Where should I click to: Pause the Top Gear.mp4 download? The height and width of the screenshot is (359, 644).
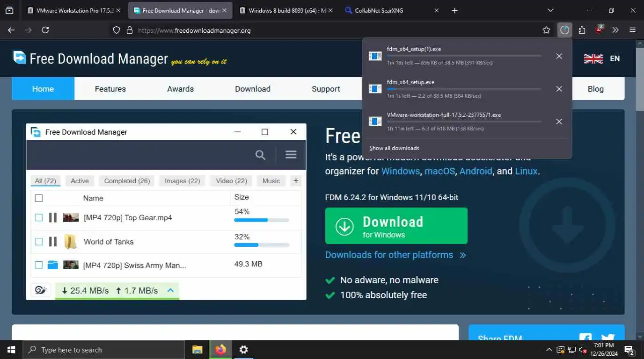(x=53, y=217)
